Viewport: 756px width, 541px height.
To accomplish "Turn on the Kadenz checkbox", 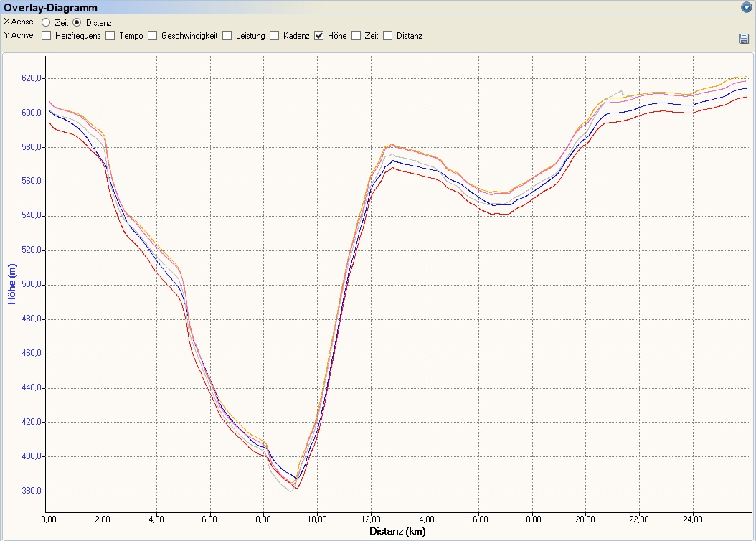I will point(275,36).
